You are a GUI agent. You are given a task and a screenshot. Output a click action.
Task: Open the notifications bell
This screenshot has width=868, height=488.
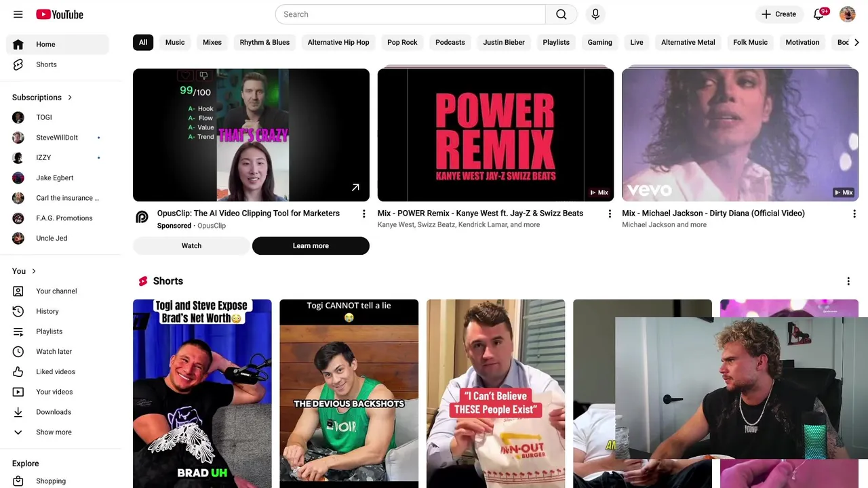(x=818, y=14)
